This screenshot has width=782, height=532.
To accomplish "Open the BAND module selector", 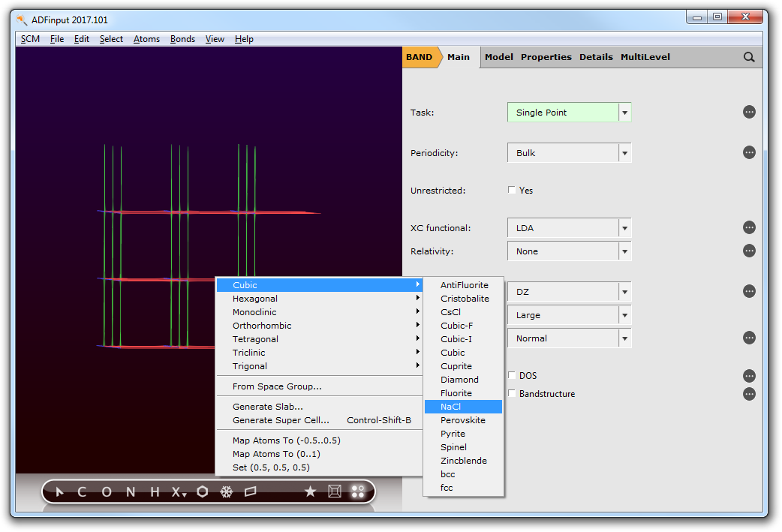I will pos(419,57).
